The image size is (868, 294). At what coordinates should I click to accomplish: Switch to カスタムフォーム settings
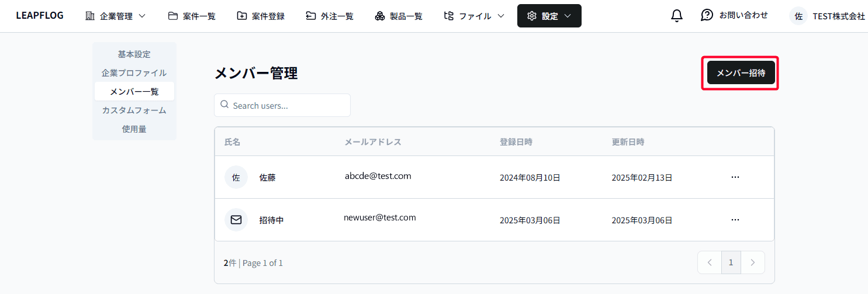(x=134, y=110)
